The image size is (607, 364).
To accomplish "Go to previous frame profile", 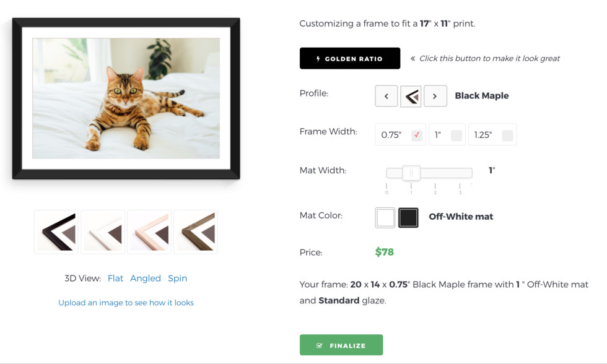I will 386,96.
